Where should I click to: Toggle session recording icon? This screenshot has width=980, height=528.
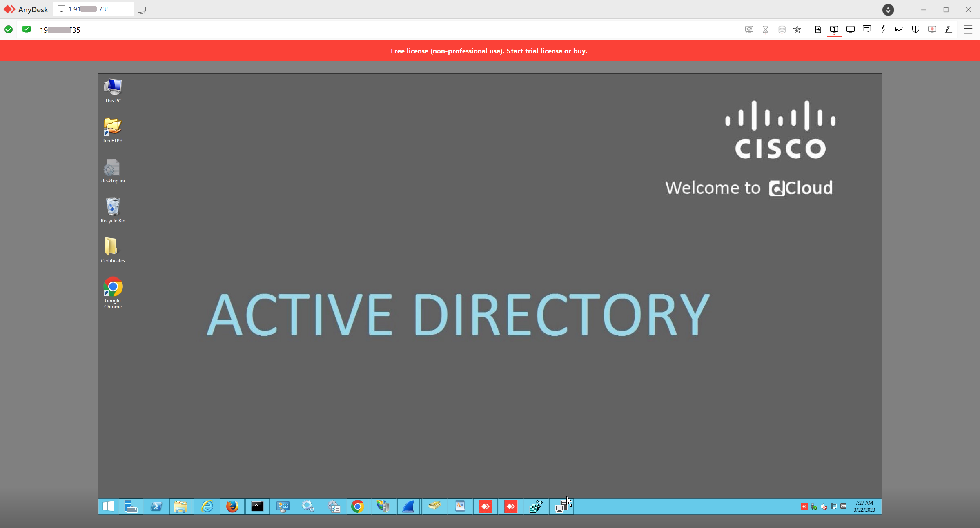[x=932, y=29]
